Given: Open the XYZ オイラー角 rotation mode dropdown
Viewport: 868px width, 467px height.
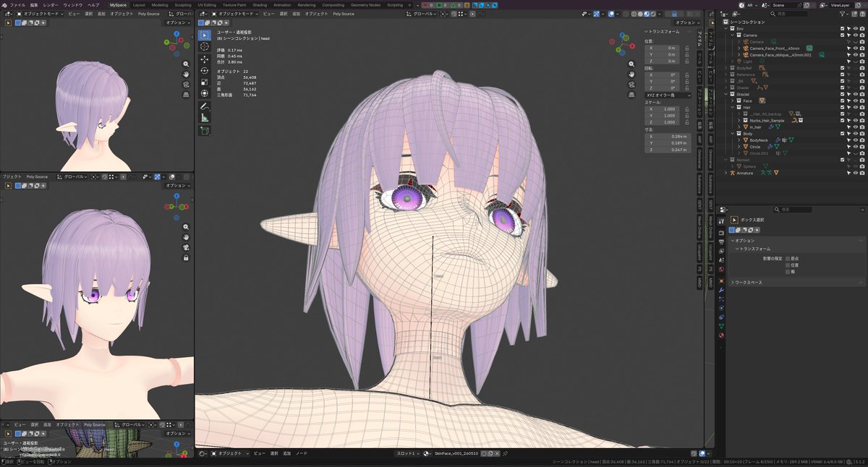Looking at the screenshot, I should (668, 95).
